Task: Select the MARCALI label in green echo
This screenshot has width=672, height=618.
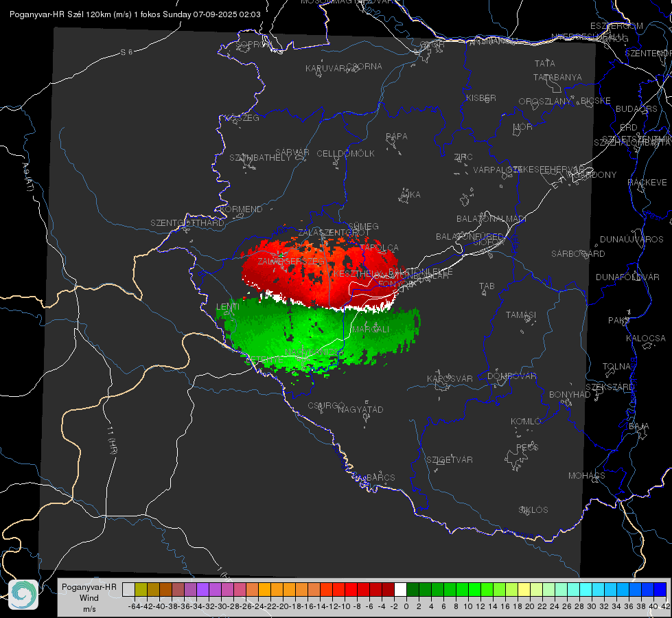Action: click(371, 330)
